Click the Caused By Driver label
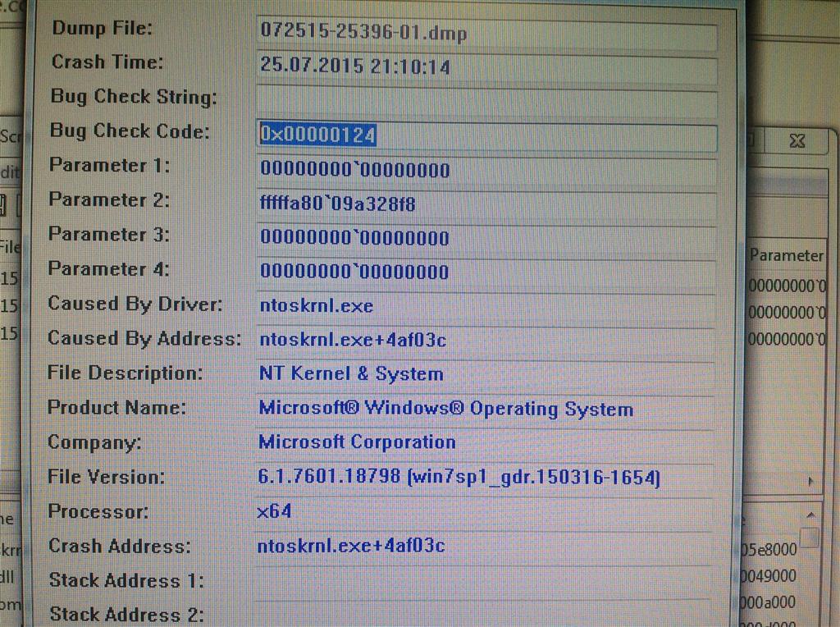This screenshot has width=840, height=627. tap(135, 304)
